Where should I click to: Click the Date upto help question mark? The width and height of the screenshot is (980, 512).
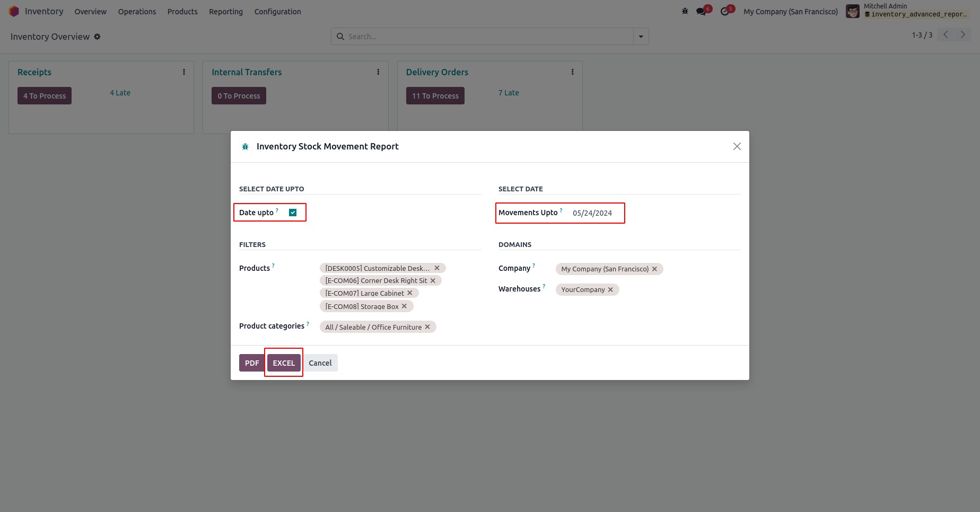(277, 210)
